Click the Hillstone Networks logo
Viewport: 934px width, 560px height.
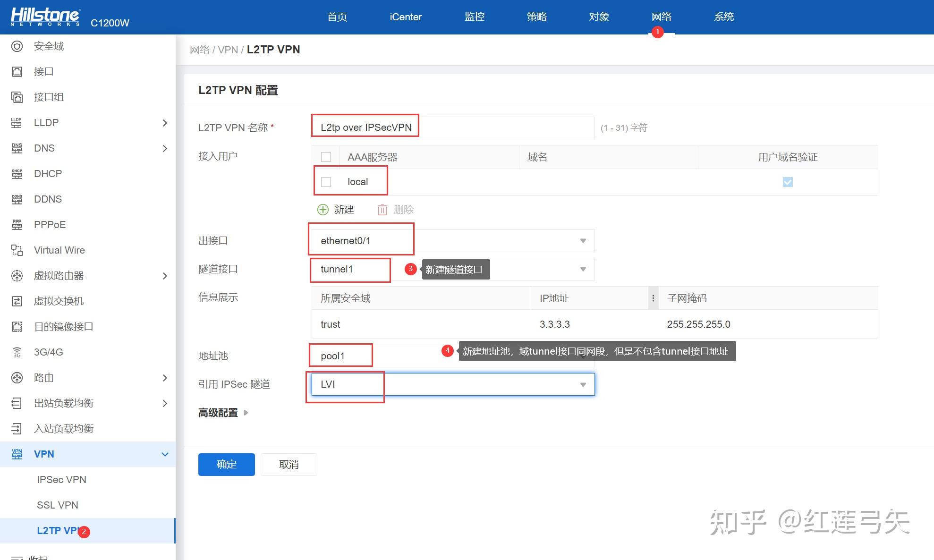pyautogui.click(x=46, y=17)
